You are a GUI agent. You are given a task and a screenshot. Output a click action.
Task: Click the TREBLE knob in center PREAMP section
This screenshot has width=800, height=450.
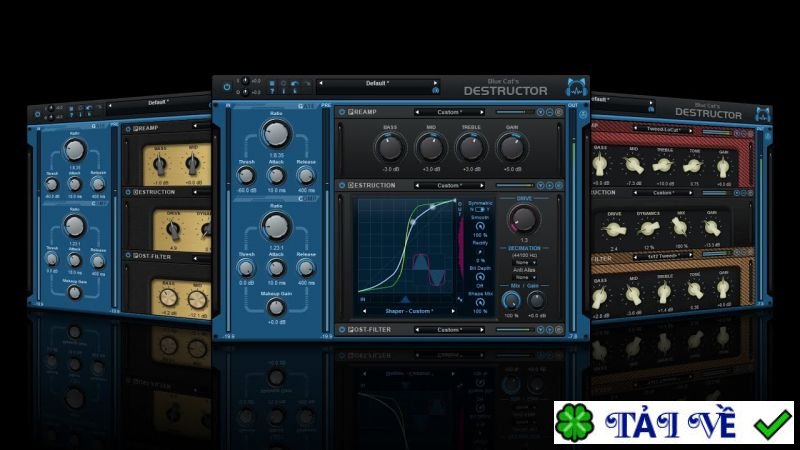(x=471, y=147)
